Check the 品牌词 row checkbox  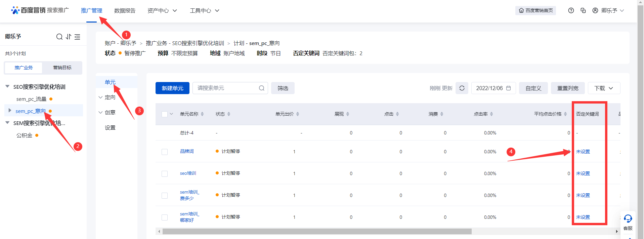tap(165, 152)
